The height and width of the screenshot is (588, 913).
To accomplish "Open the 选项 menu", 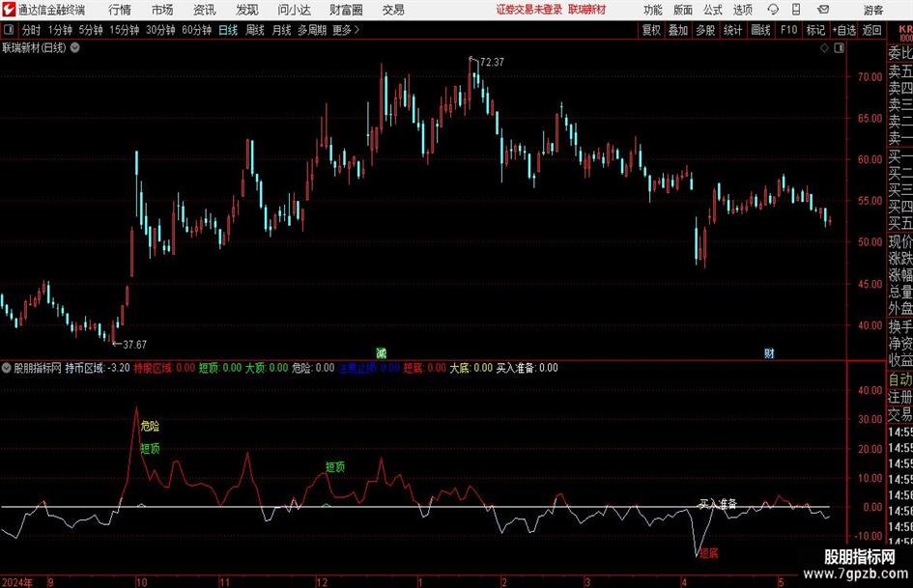I will click(x=742, y=10).
